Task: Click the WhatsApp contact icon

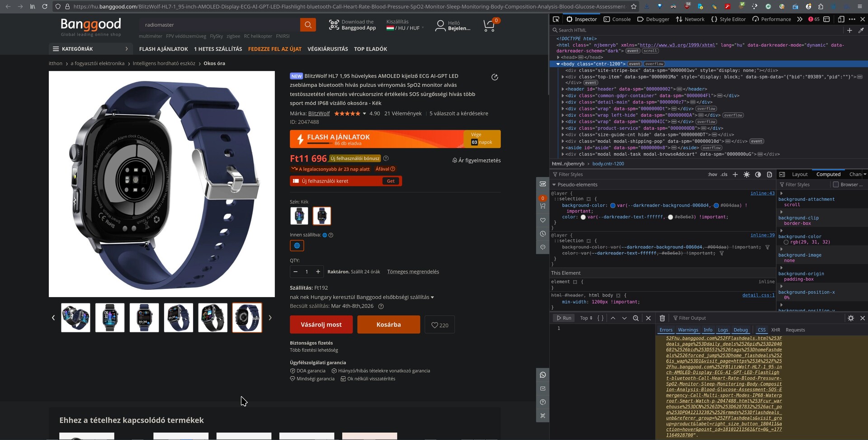Action: click(542, 375)
